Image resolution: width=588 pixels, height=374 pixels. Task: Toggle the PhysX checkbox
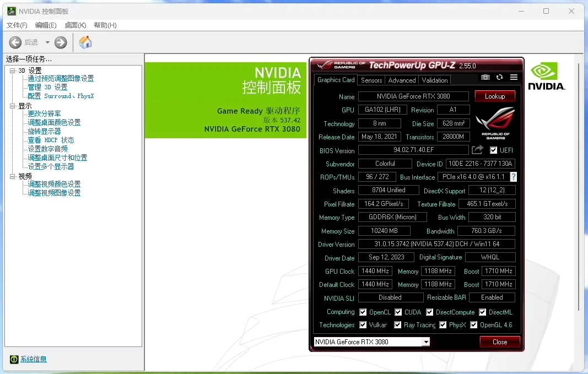[x=443, y=325]
